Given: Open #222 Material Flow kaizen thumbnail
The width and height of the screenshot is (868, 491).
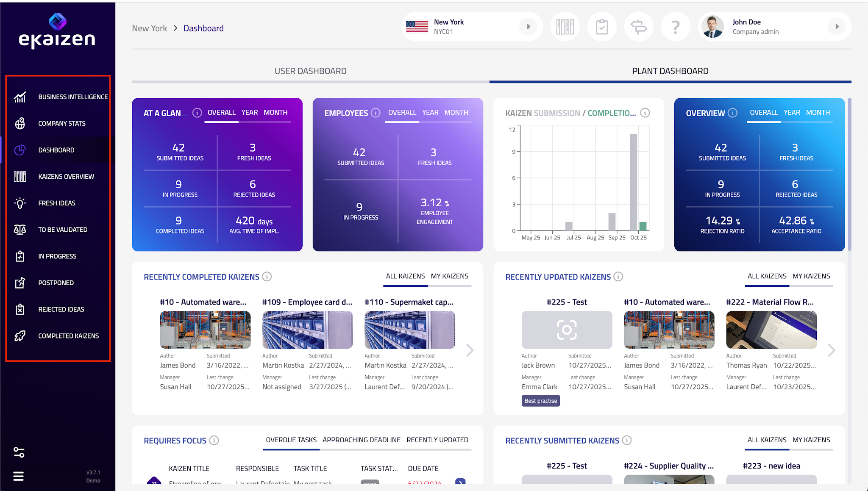Looking at the screenshot, I should (x=771, y=330).
